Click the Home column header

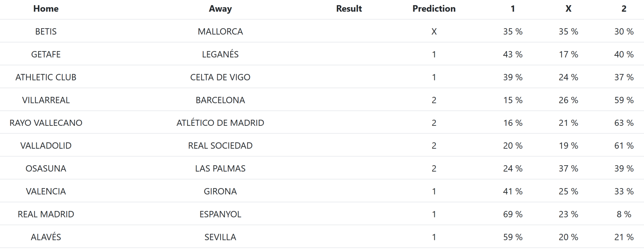46,9
